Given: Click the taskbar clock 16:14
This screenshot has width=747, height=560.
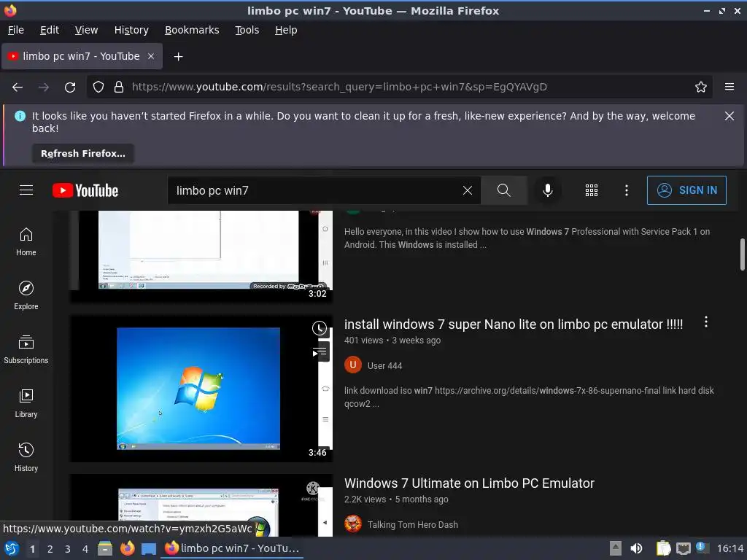Looking at the screenshot, I should [729, 548].
